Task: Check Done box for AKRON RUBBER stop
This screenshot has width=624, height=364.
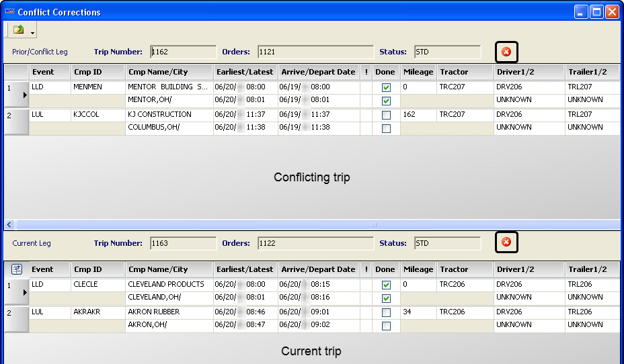Action: 386,312
